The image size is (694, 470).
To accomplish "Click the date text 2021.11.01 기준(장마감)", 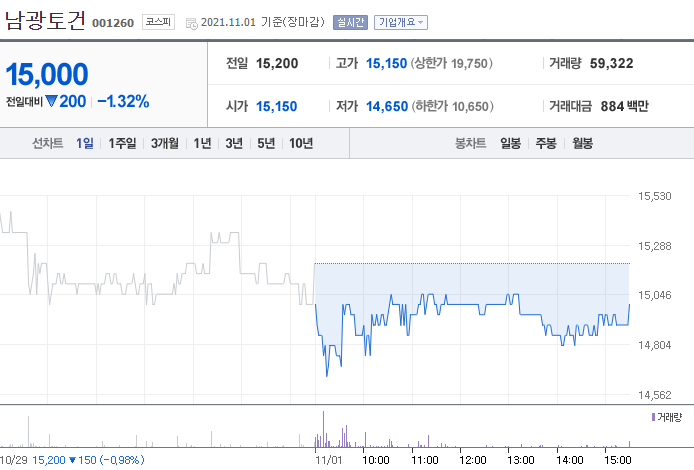I will [262, 22].
